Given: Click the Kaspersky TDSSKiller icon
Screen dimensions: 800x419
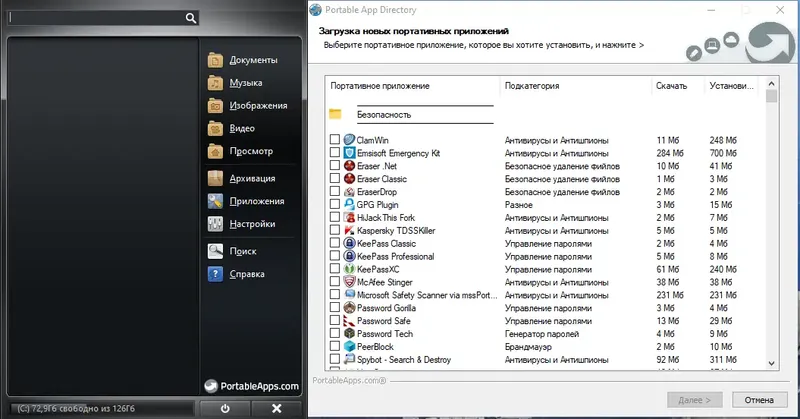Looking at the screenshot, I should click(x=349, y=230).
